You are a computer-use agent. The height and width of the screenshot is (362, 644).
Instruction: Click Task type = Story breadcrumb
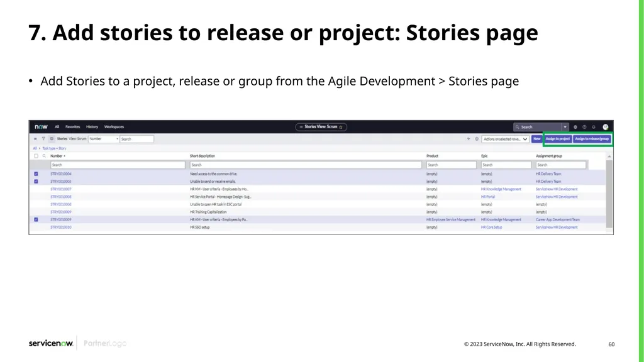54,148
